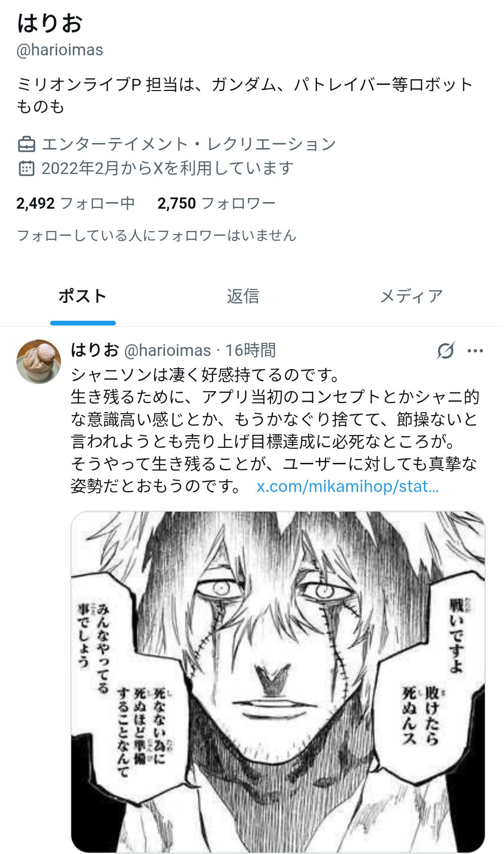Open the 2,750 フォロワー list
This screenshot has height=854, width=504.
click(216, 204)
